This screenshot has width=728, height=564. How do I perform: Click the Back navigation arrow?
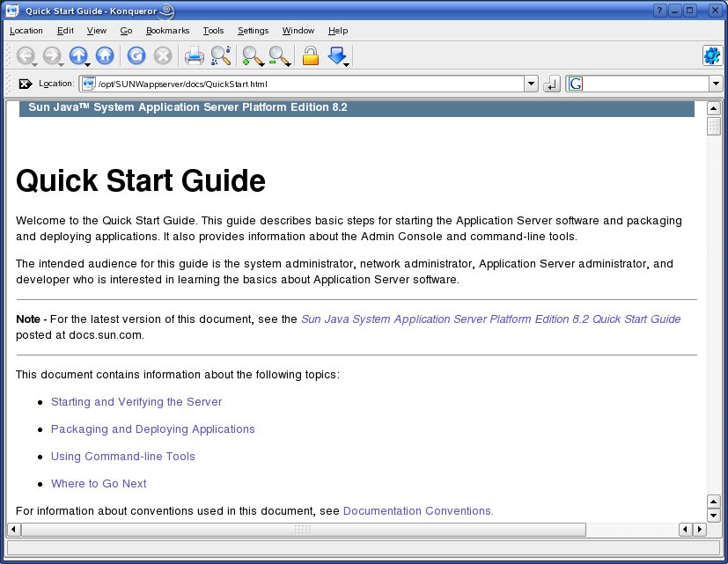click(26, 55)
